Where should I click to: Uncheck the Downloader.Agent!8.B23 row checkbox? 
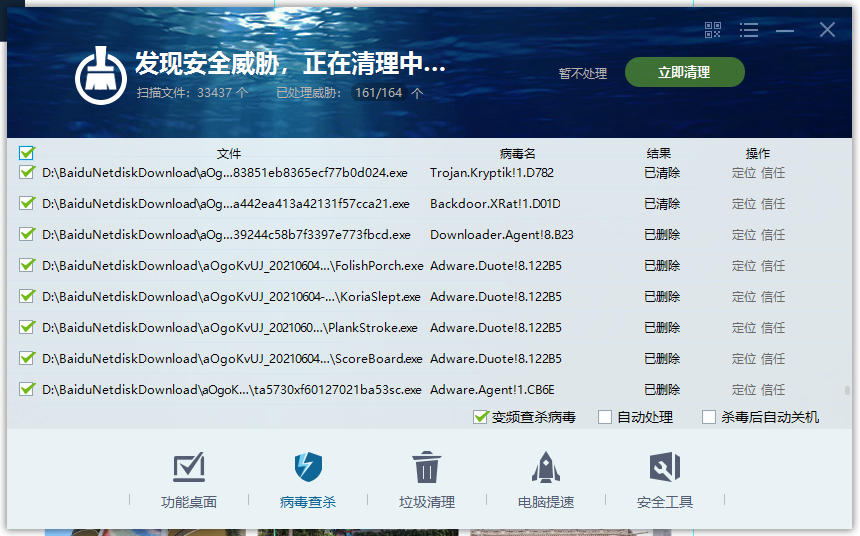26,234
